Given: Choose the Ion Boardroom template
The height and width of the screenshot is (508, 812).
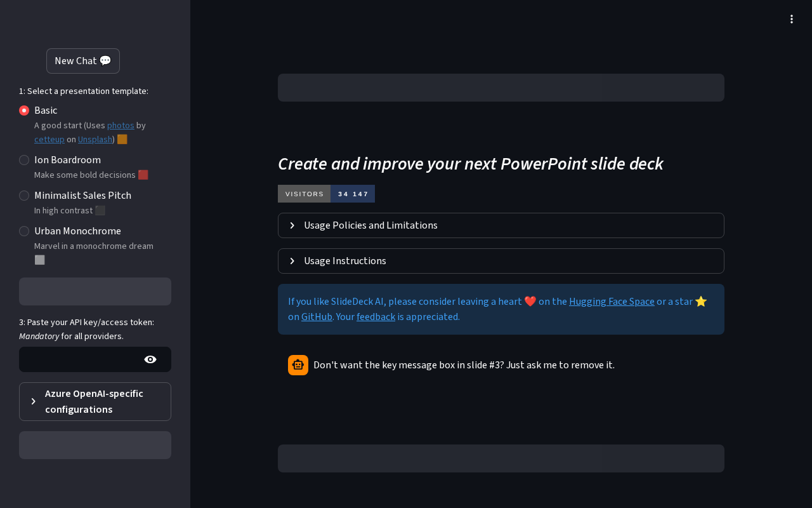Looking at the screenshot, I should pos(24,160).
